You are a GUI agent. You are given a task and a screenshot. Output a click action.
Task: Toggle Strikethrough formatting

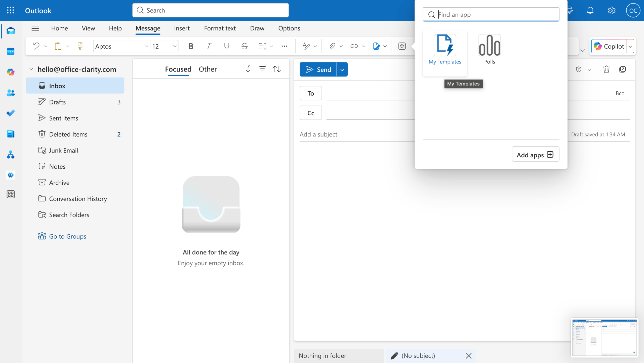pyautogui.click(x=244, y=46)
